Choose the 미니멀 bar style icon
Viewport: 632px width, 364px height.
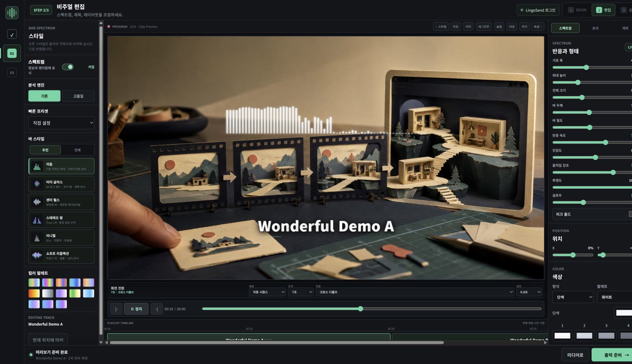pyautogui.click(x=37, y=238)
